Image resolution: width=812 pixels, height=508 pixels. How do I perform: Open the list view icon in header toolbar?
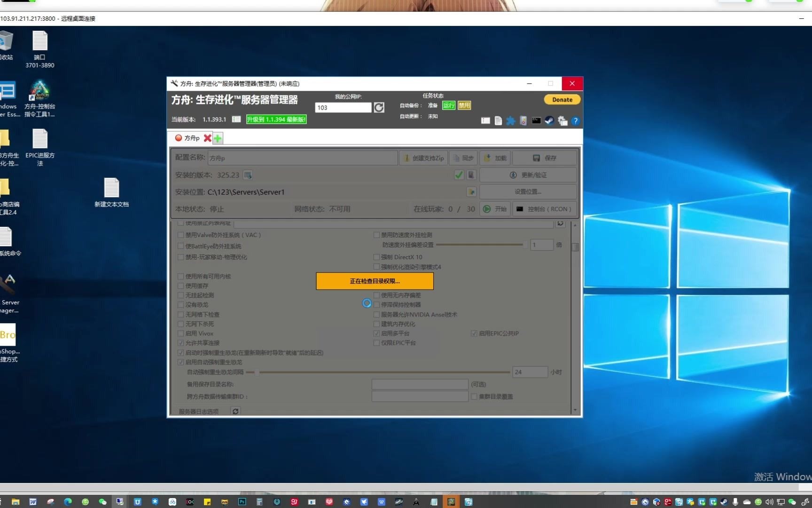pyautogui.click(x=485, y=121)
